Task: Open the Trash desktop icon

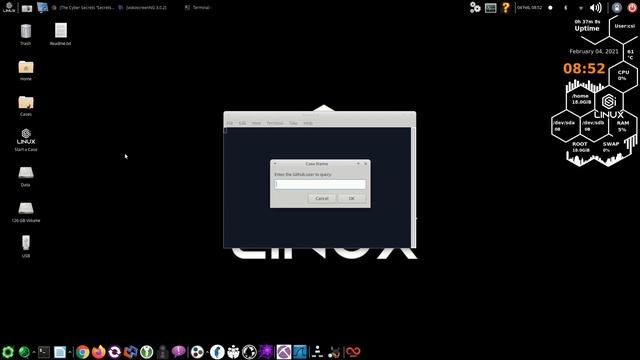Action: 26,33
